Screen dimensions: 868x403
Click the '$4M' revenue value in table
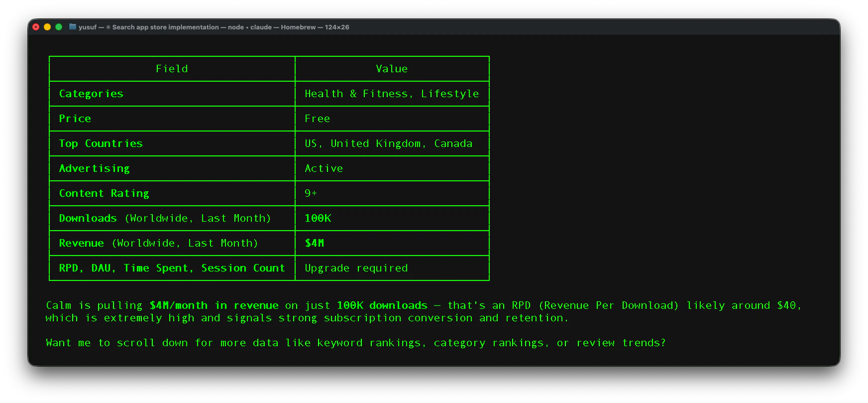(x=315, y=243)
